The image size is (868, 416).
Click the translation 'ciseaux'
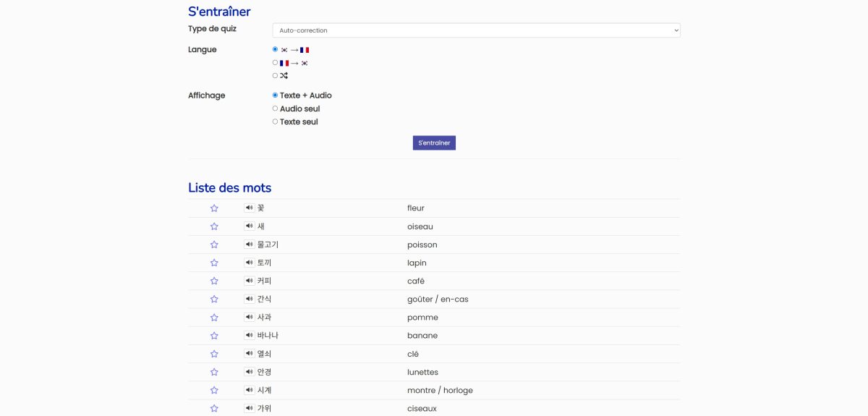click(422, 409)
